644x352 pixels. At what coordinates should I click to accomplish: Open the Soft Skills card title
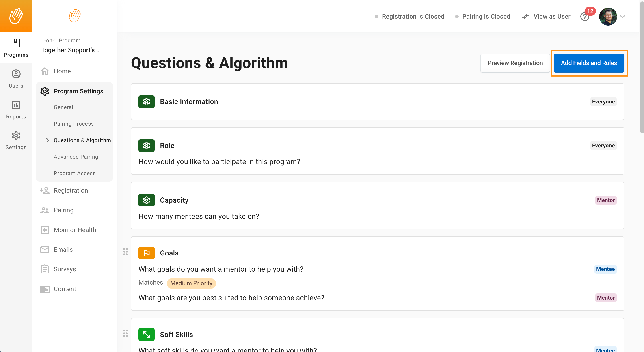(177, 334)
